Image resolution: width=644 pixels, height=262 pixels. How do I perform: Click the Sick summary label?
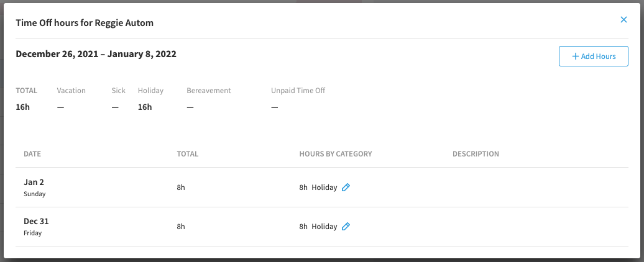pos(118,91)
